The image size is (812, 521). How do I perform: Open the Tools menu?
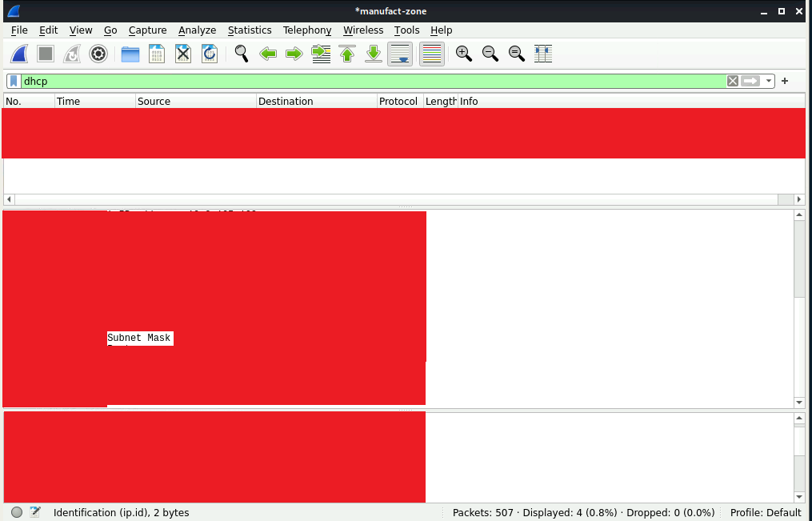(406, 30)
